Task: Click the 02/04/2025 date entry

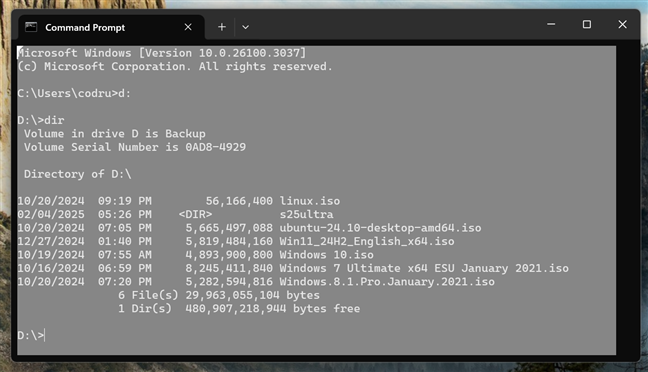Action: point(51,215)
